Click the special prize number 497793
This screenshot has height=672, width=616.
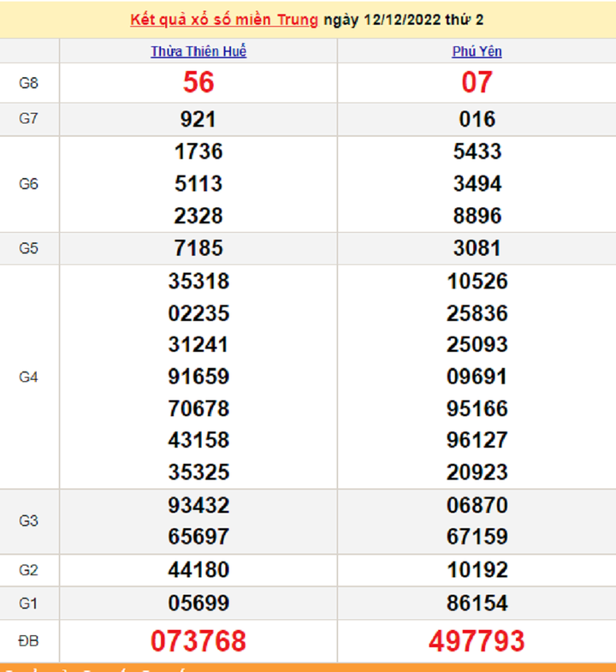coord(477,640)
